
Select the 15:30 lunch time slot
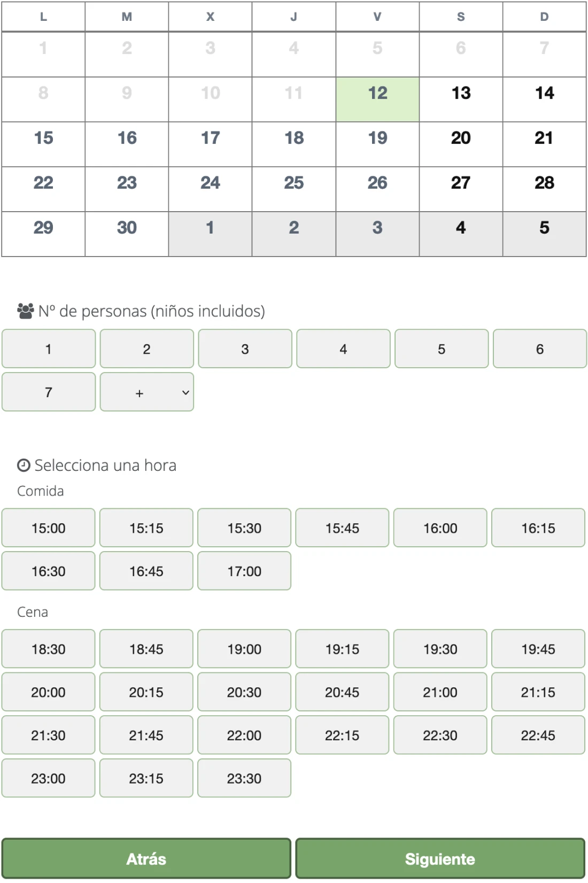tap(244, 528)
